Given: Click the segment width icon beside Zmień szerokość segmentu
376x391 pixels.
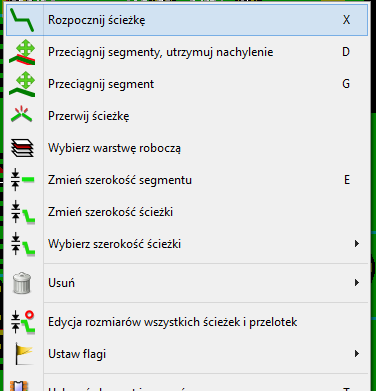Looking at the screenshot, I should (22, 180).
